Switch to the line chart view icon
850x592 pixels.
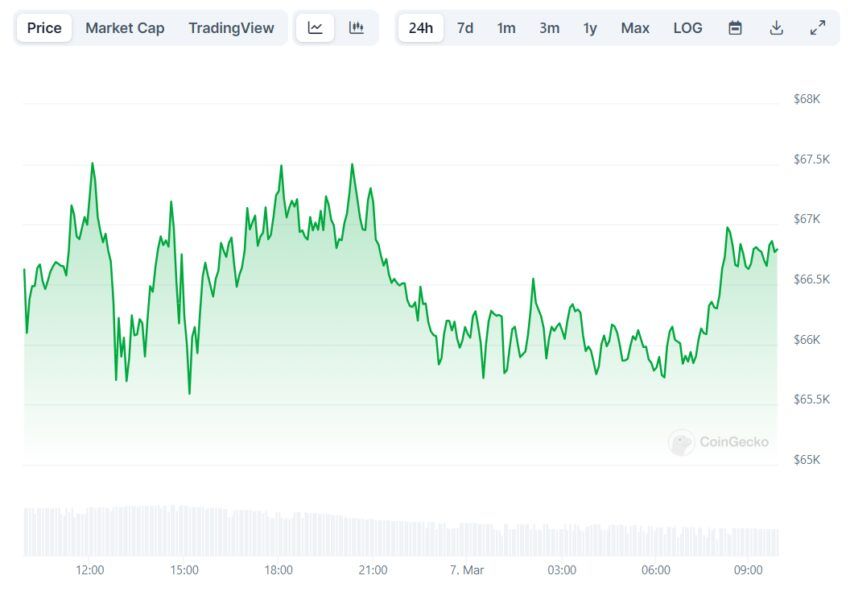click(x=315, y=28)
